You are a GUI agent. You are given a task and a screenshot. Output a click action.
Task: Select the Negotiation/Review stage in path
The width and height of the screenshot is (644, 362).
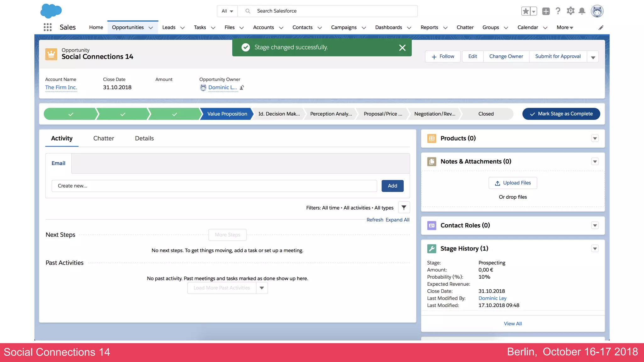point(435,114)
